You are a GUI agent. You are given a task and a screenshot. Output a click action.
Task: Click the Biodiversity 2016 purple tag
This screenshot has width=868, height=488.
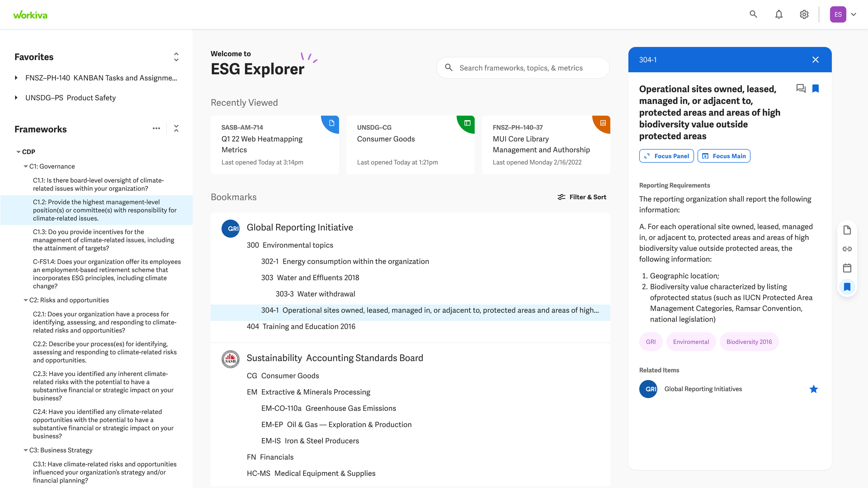point(749,342)
